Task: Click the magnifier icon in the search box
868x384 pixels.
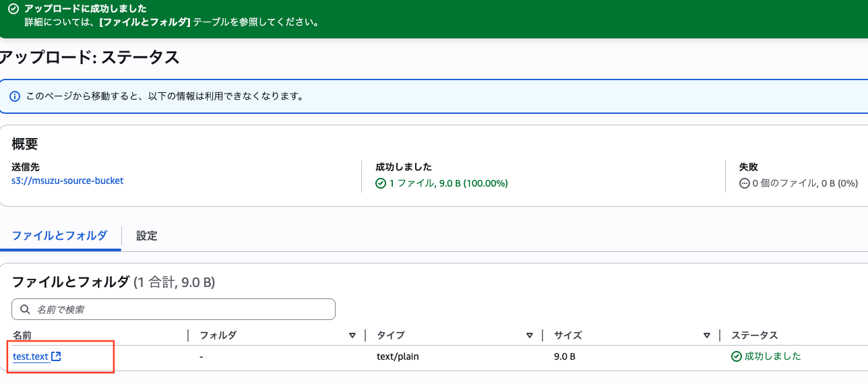Action: (25, 309)
